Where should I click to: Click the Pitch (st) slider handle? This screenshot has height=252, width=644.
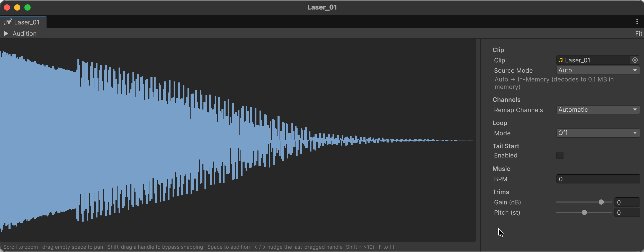pos(584,213)
